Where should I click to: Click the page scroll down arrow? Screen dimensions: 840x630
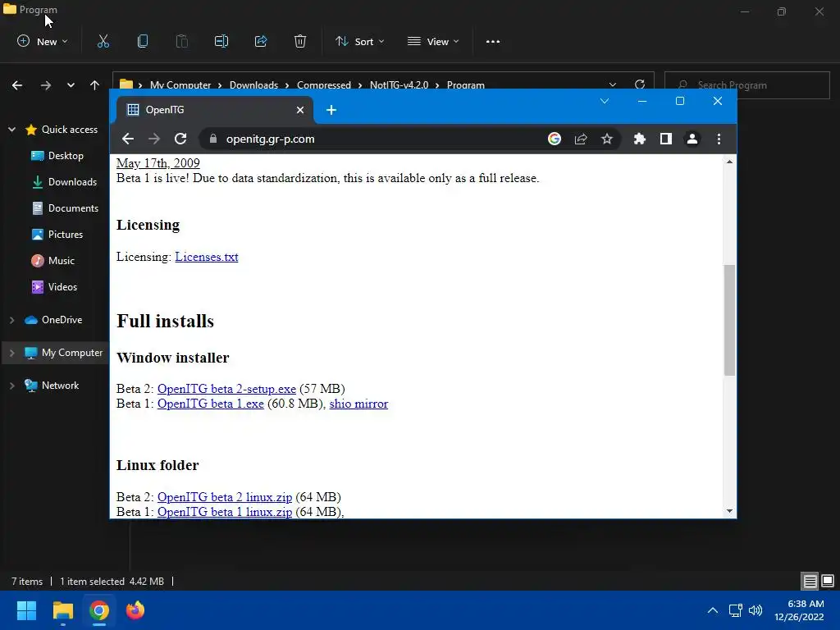click(x=729, y=511)
